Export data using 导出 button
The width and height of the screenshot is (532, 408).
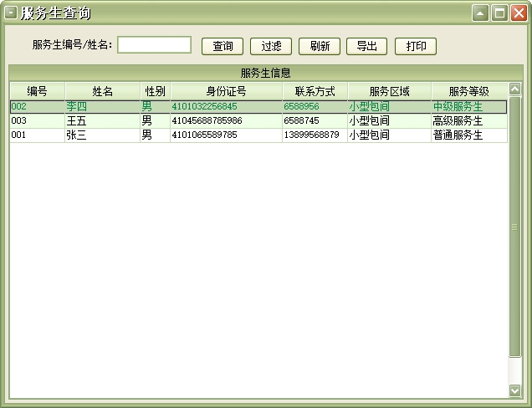point(366,47)
